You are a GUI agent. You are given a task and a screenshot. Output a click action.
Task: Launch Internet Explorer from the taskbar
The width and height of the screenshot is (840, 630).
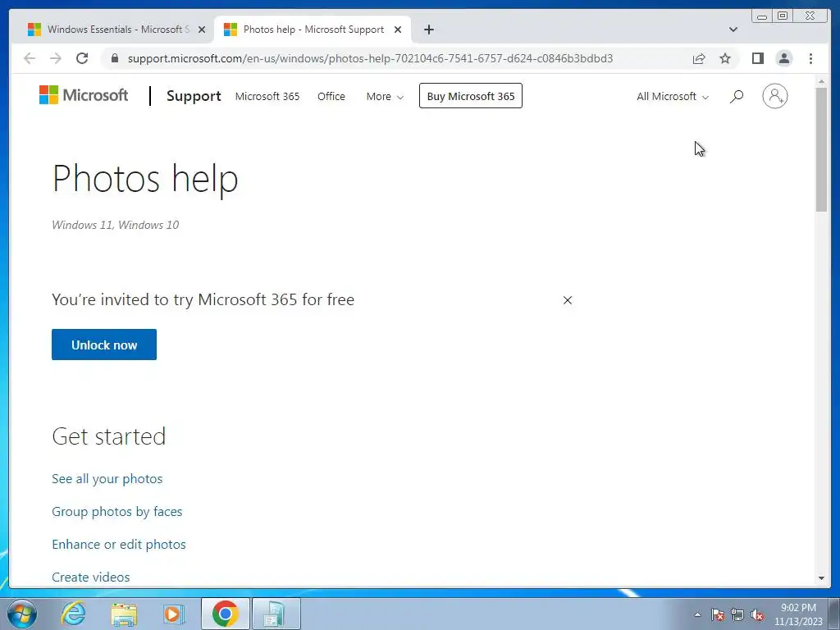coord(73,614)
